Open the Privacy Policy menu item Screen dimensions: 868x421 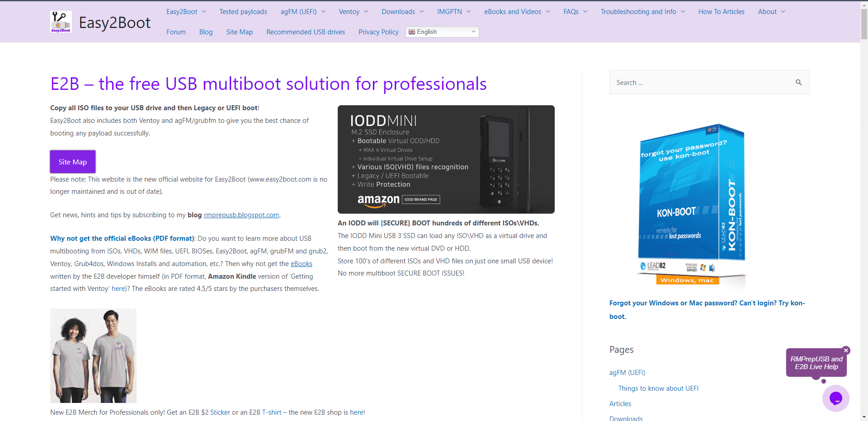(x=379, y=32)
